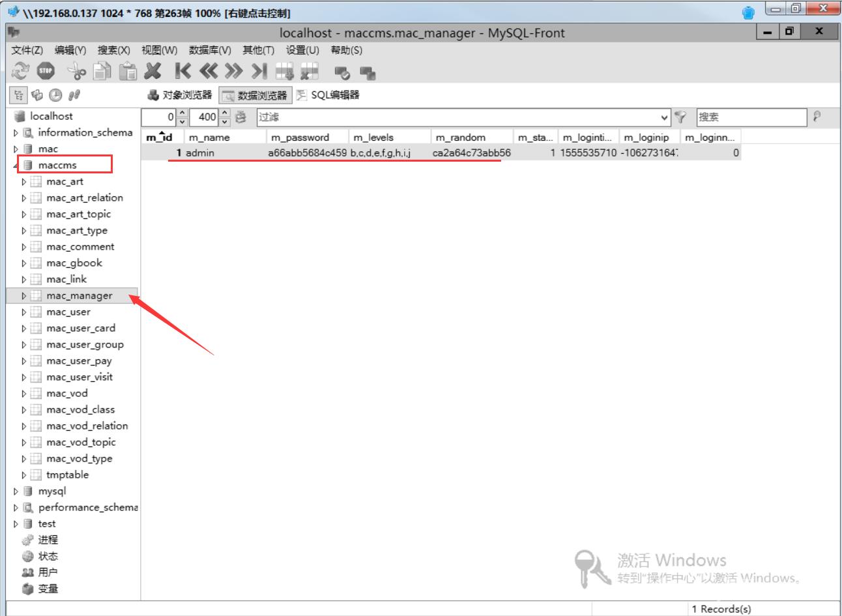Click the Refresh toolbar icon

(21, 70)
